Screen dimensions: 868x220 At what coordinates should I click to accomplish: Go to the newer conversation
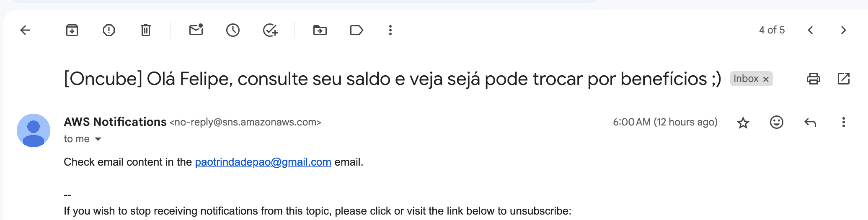pos(811,30)
